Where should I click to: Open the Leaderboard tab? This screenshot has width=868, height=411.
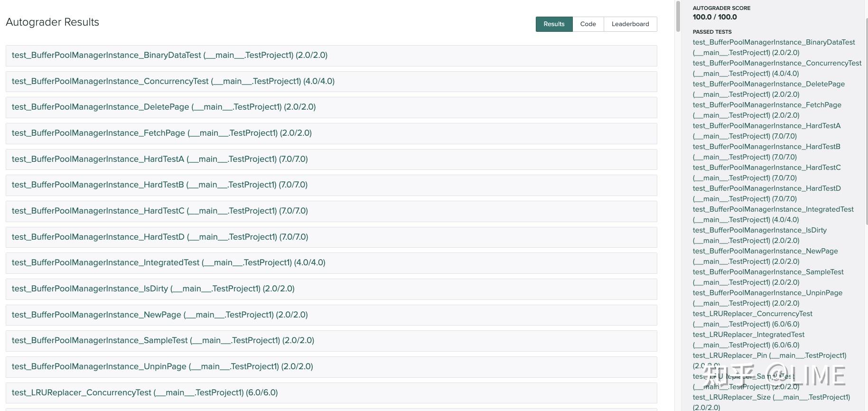tap(630, 24)
